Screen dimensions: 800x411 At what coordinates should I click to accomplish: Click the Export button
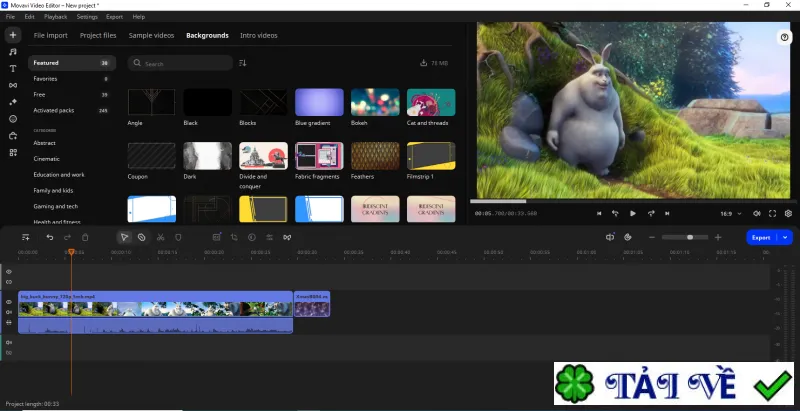tap(761, 238)
